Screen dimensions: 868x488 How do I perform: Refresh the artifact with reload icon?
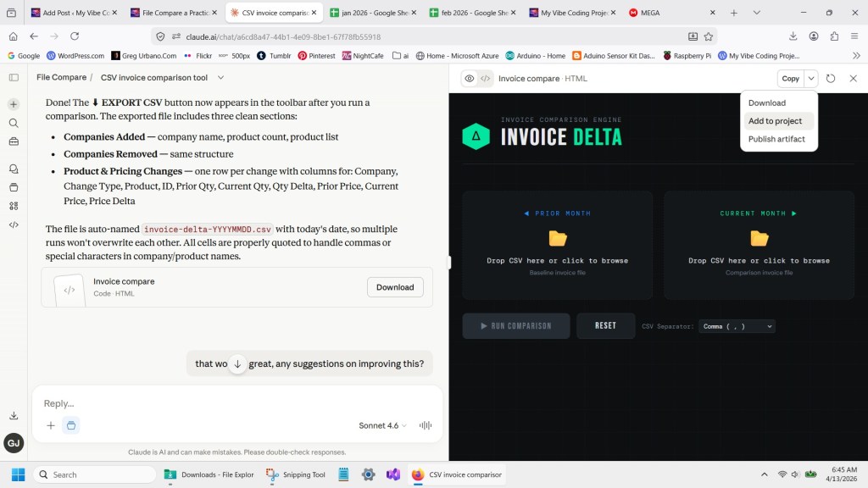pos(831,79)
